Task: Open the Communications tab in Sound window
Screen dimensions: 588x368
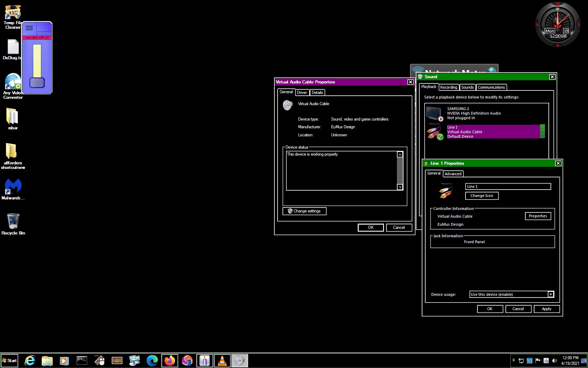Action: coord(491,87)
